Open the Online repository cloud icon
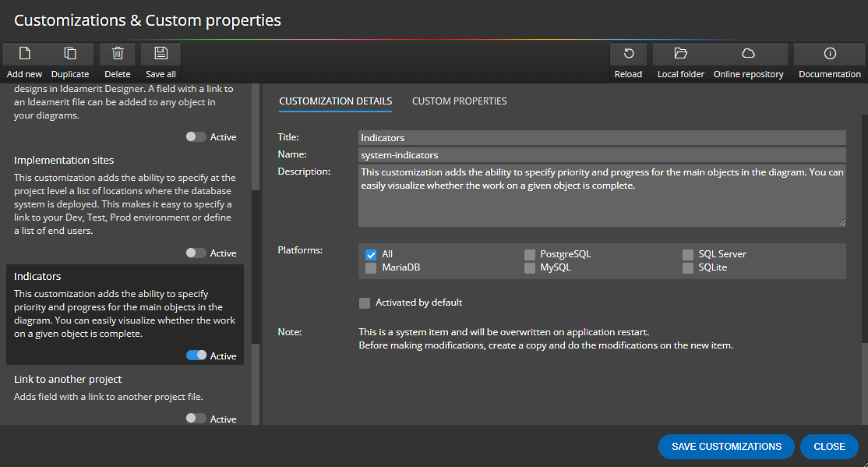This screenshot has height=467, width=868. [748, 53]
